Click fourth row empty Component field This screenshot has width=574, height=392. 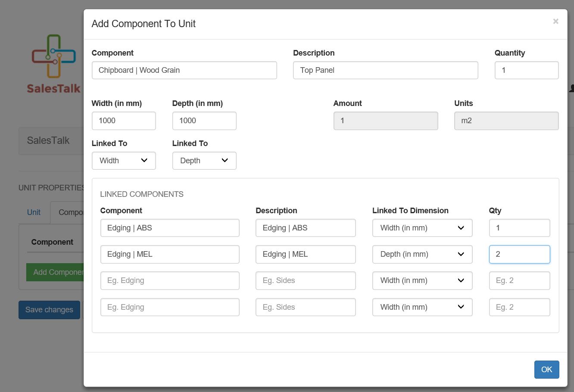(170, 307)
